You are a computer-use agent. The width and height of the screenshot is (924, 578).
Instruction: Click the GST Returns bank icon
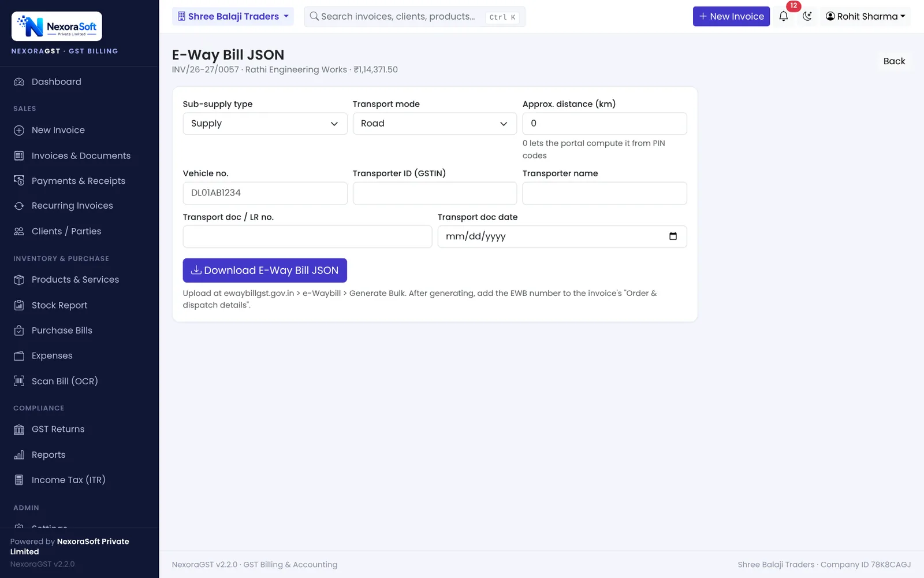[x=19, y=429]
